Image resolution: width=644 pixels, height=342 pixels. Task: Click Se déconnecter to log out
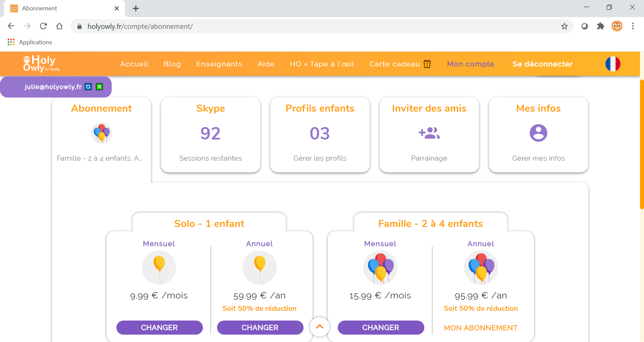(542, 64)
